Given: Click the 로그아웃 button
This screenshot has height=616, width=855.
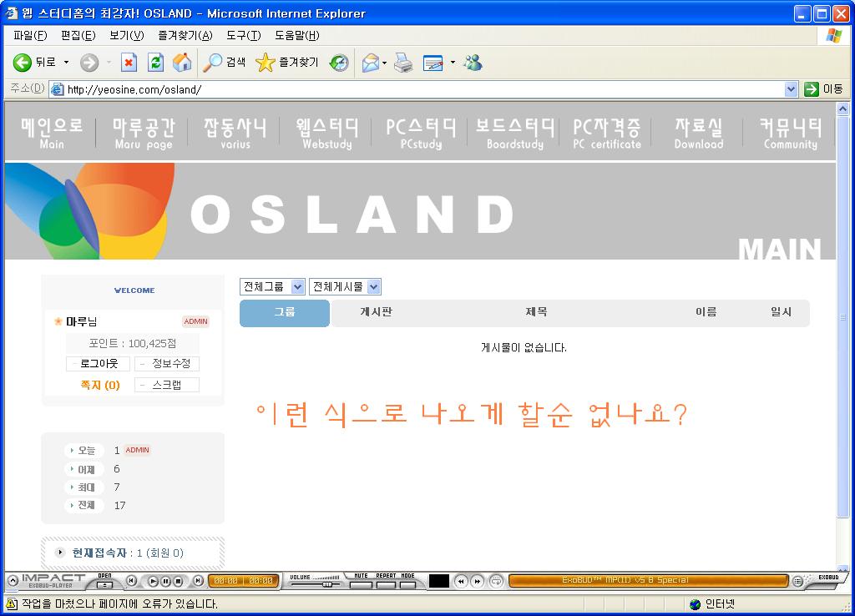Looking at the screenshot, I should 98,364.
